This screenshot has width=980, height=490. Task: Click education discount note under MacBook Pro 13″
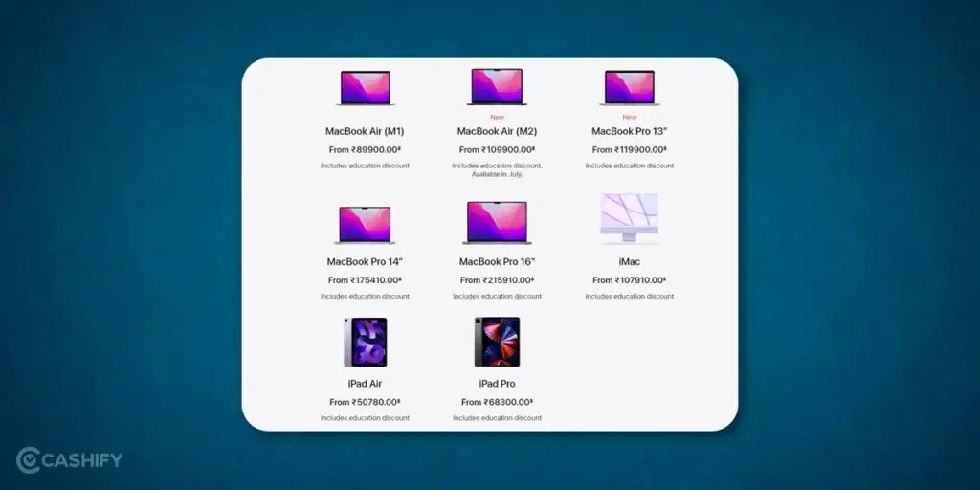point(630,166)
